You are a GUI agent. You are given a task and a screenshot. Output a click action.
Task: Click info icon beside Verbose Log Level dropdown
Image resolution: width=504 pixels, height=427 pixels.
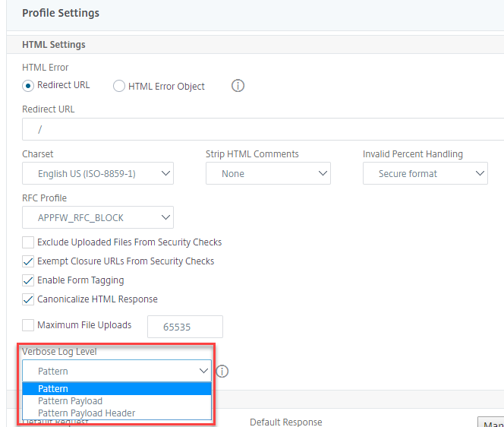coord(222,372)
